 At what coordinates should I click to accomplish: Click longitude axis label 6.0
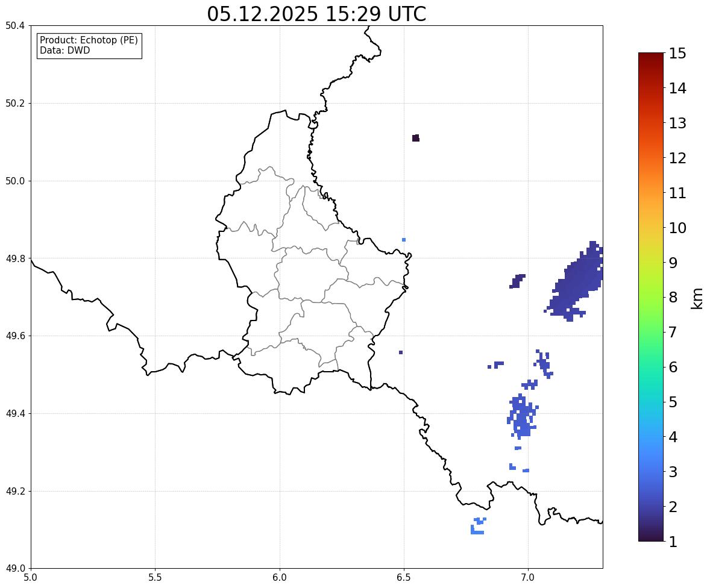tap(280, 578)
